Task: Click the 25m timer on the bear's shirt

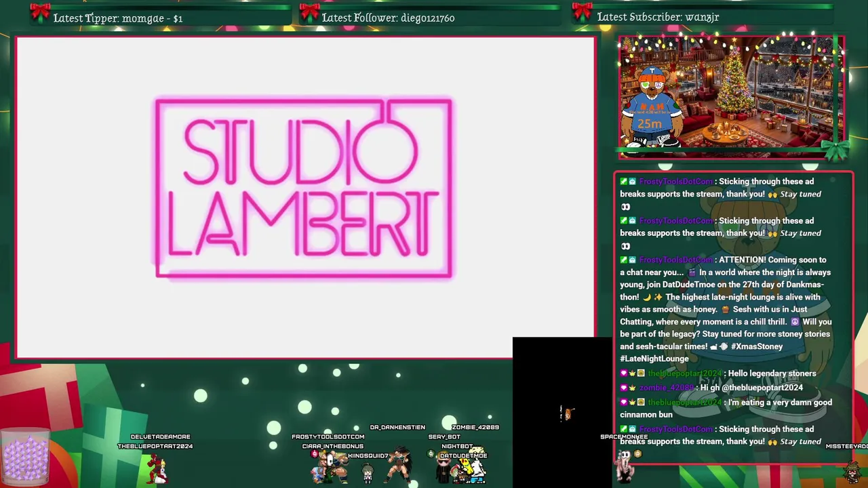Action: click(x=649, y=123)
